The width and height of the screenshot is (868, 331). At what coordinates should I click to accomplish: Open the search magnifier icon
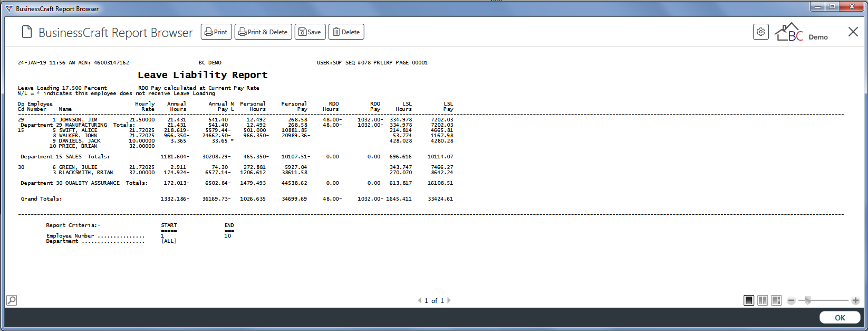12,300
